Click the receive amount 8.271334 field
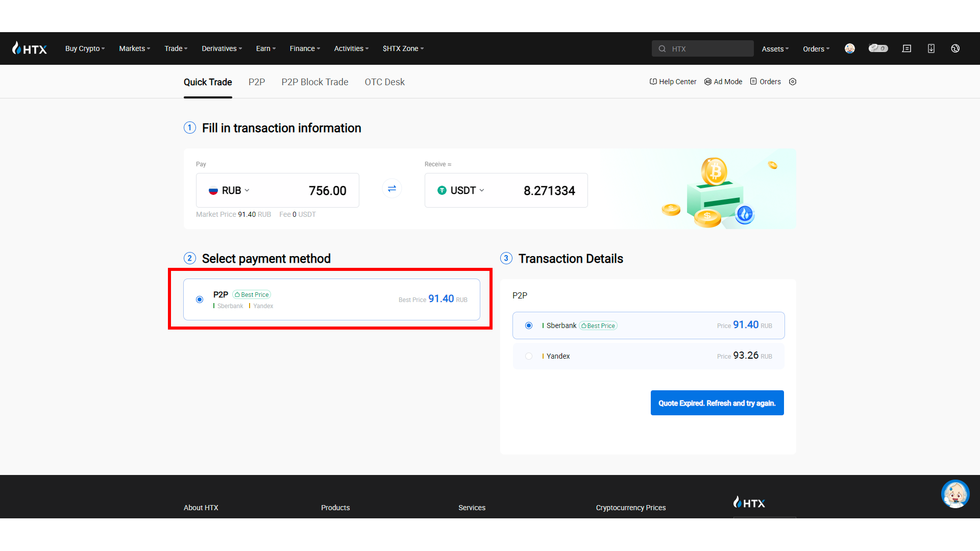 click(x=549, y=191)
